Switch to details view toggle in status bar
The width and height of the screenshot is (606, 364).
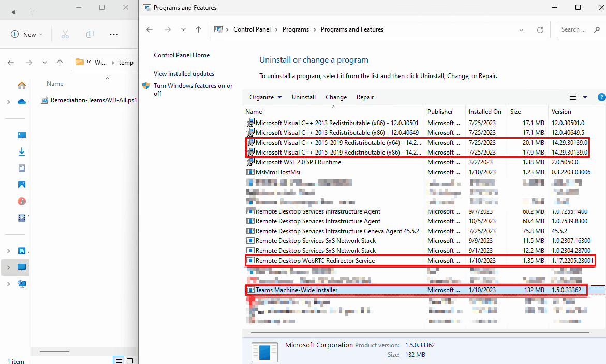(120, 360)
